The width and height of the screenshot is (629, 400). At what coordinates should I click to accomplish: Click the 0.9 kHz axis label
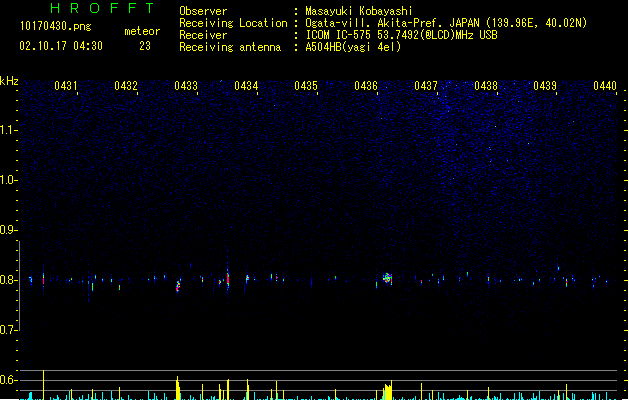[x=8, y=230]
